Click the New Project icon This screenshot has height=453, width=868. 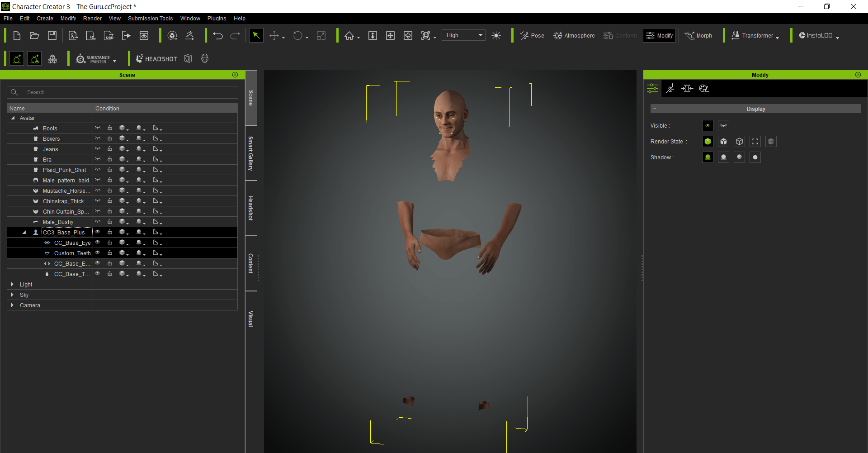pos(17,36)
